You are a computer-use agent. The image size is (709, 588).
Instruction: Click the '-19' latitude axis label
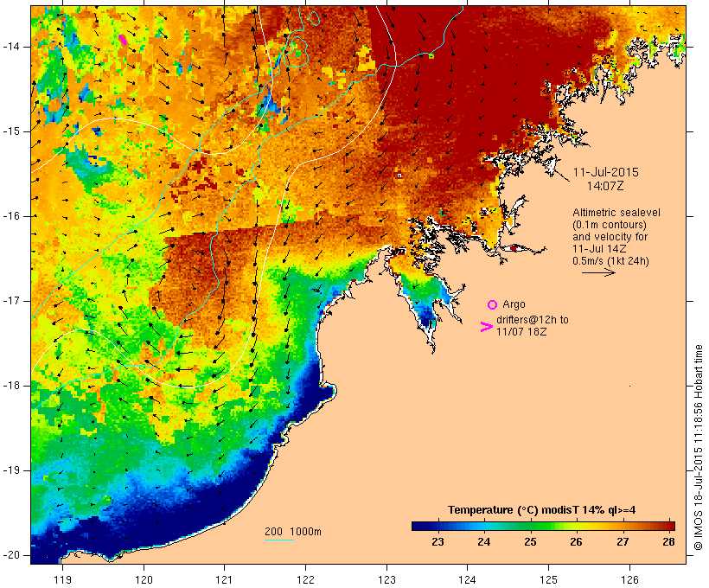point(10,470)
